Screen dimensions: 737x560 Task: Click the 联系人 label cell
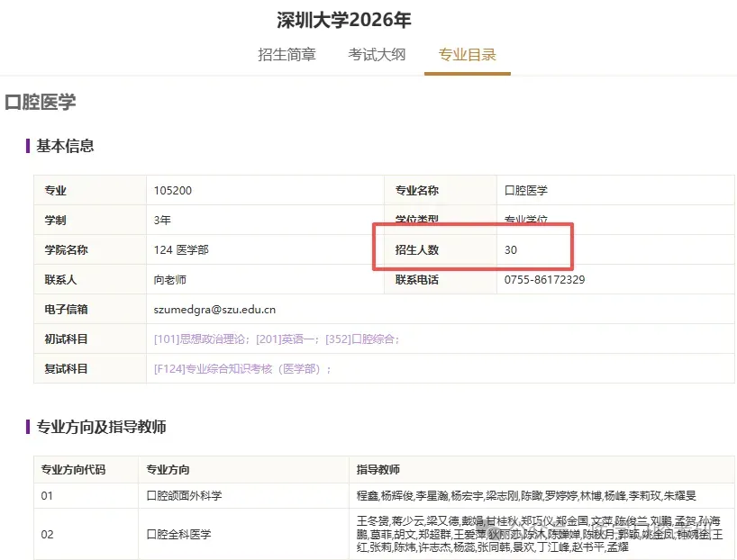[x=90, y=279]
